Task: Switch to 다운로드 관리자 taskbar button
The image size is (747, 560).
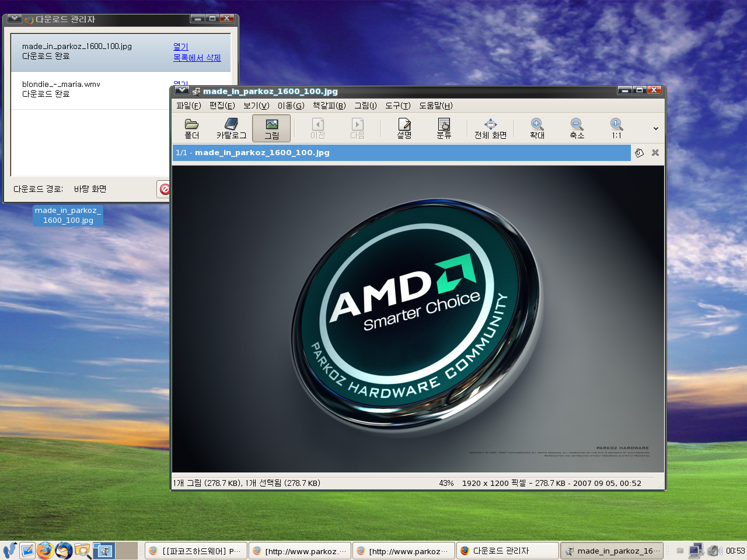Action: pos(507,551)
